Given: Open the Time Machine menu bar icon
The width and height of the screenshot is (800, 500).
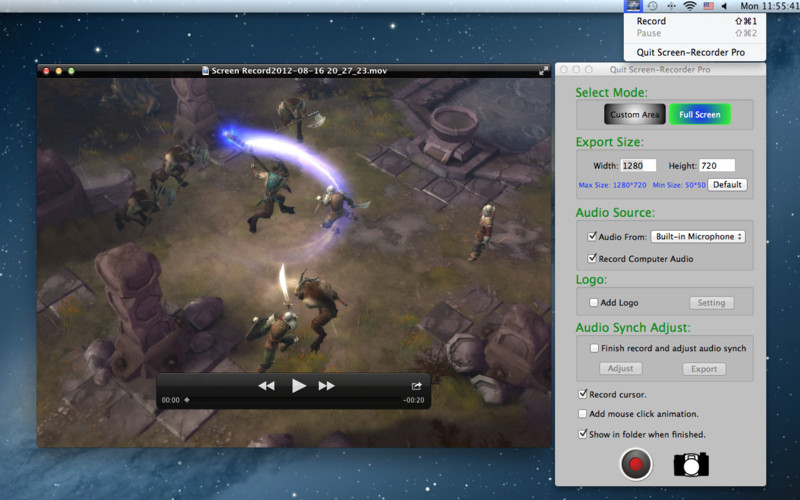Looking at the screenshot, I should pyautogui.click(x=652, y=6).
